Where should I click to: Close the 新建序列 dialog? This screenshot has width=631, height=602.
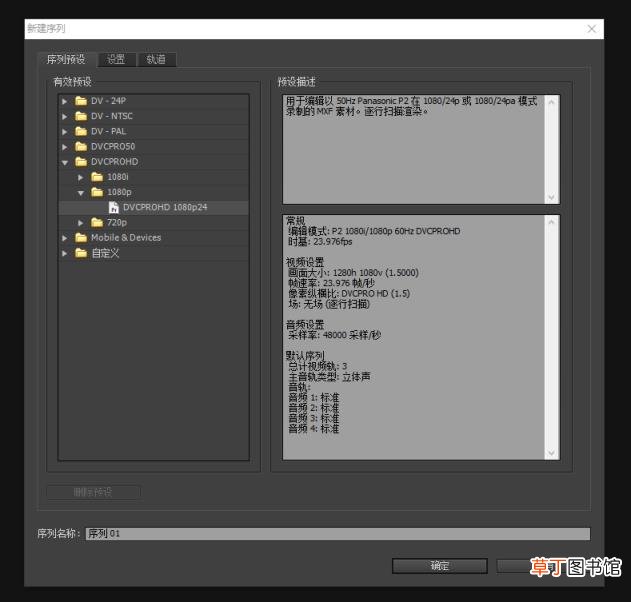[592, 29]
